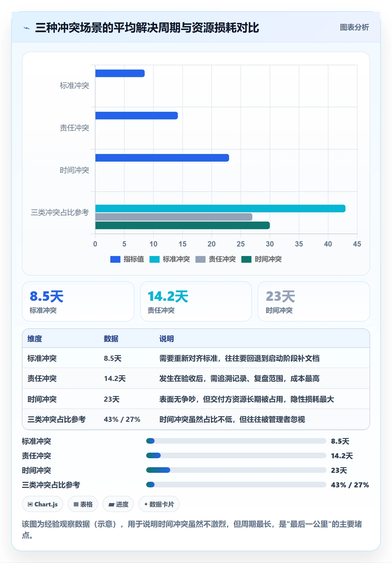Open the 8.5天 标准冲突 data card
392x563 pixels.
tap(78, 301)
